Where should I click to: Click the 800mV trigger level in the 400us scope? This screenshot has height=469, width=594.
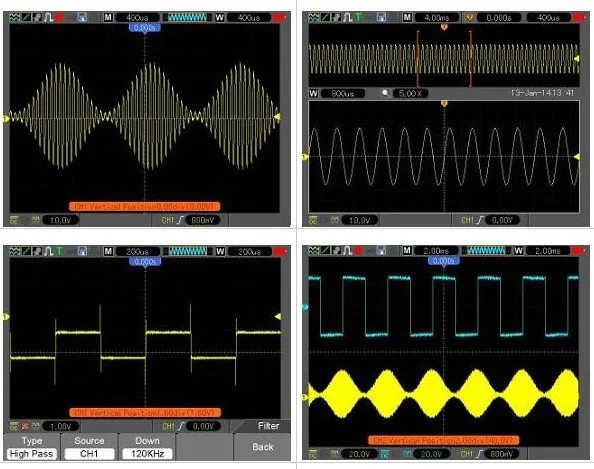(203, 220)
